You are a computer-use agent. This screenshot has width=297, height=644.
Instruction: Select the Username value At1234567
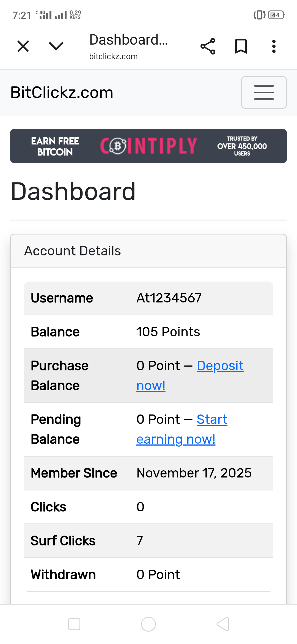click(169, 298)
